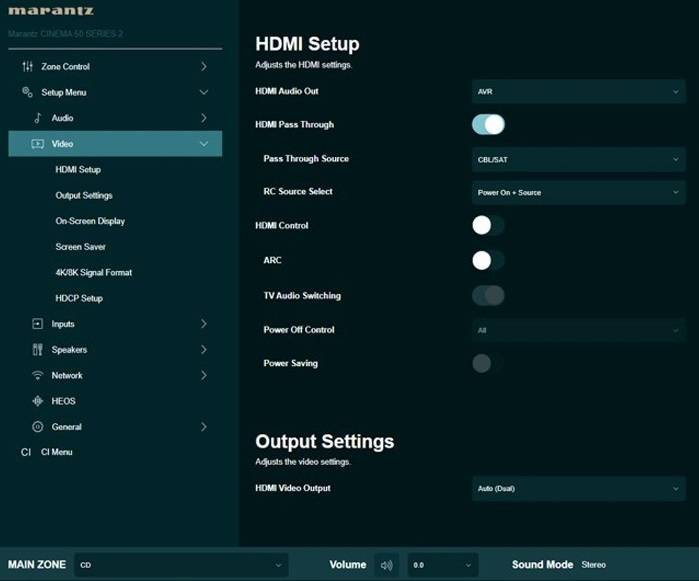Click the Network wifi icon
This screenshot has width=699, height=581.
tap(38, 375)
